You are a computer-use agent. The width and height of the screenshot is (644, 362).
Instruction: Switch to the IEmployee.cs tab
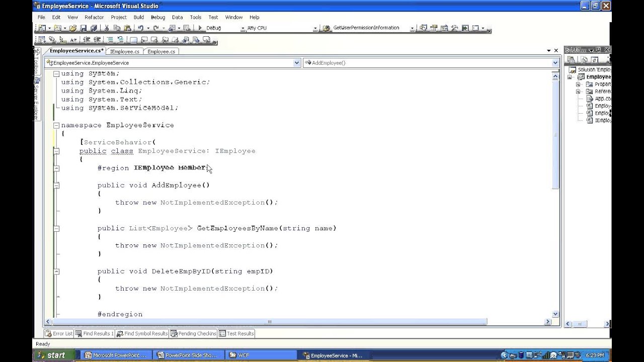pyautogui.click(x=124, y=51)
